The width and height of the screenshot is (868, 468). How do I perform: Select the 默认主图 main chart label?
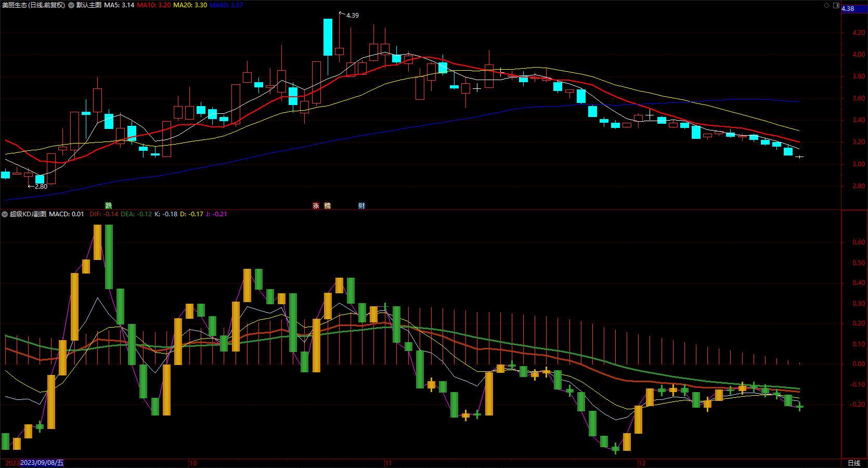click(x=89, y=5)
